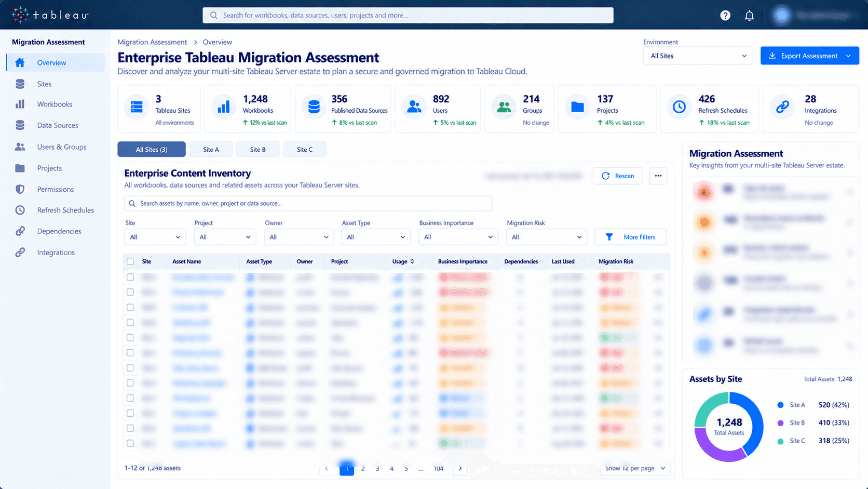This screenshot has width=868, height=489.
Task: Click the More Filters button
Action: [631, 237]
